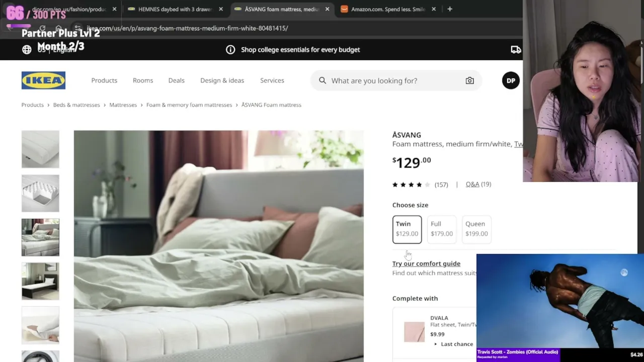Screen dimensions: 644x362
Task: Click the ÅSVANG product title
Action: pos(407,135)
